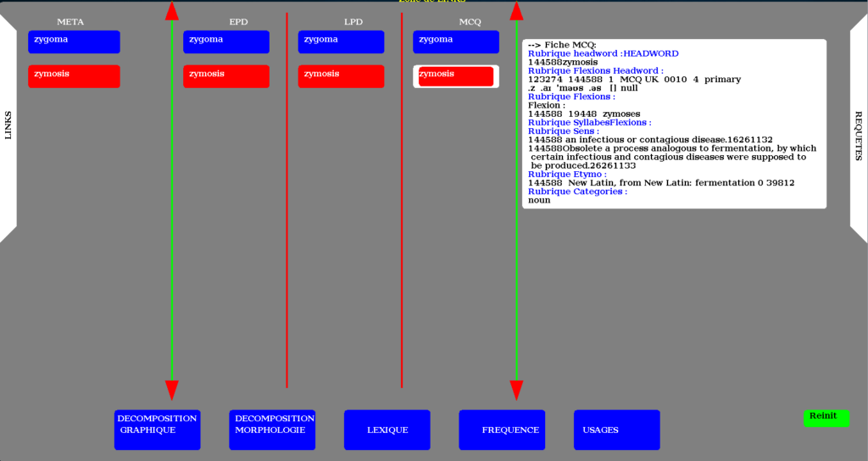Screen dimensions: 868x461
Task: Click 'Rubrique Etymo :' line
Action: [x=567, y=175]
